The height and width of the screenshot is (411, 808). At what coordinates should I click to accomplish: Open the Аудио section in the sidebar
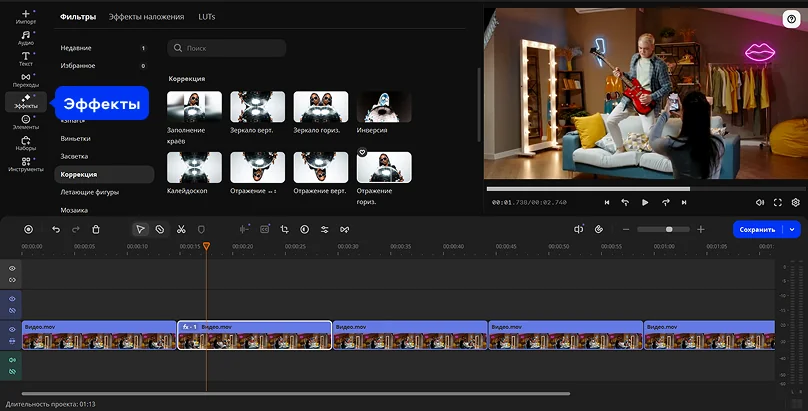click(26, 38)
